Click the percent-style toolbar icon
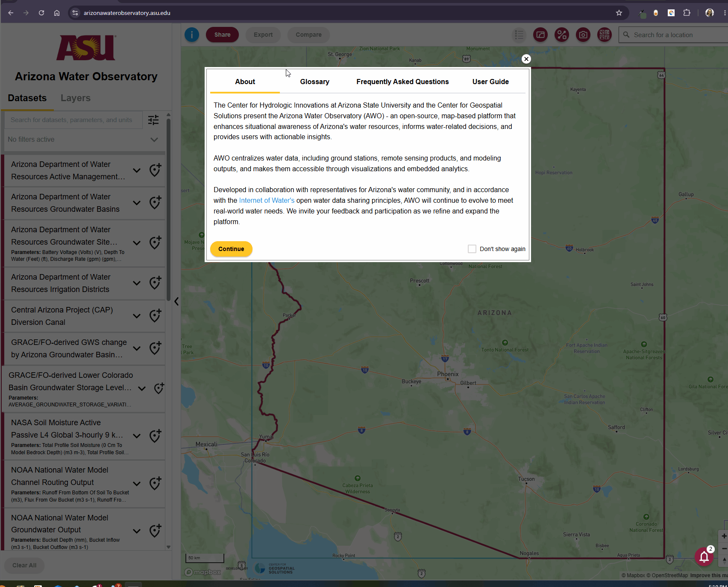Screen dimensions: 728x587 point(562,35)
